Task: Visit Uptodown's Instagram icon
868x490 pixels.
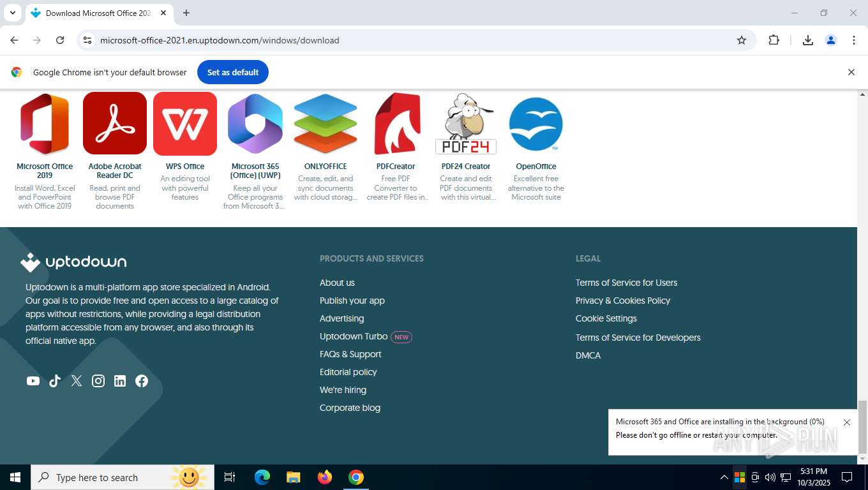Action: (98, 381)
